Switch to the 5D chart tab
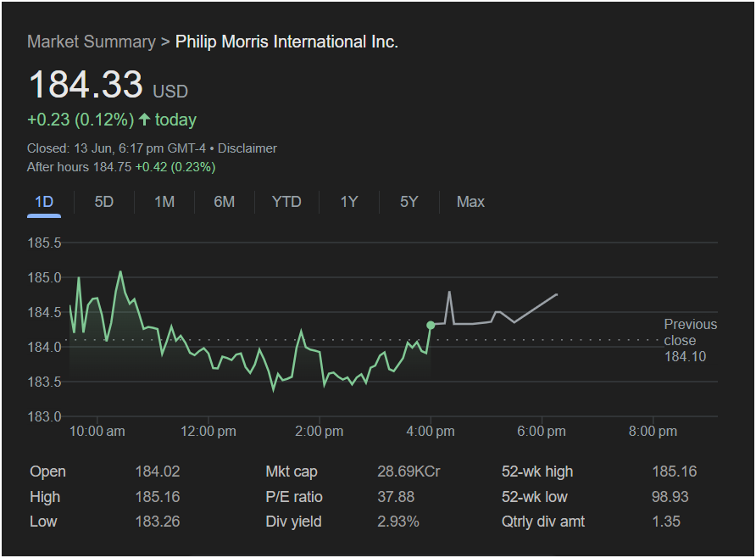This screenshot has width=756, height=558. [103, 202]
